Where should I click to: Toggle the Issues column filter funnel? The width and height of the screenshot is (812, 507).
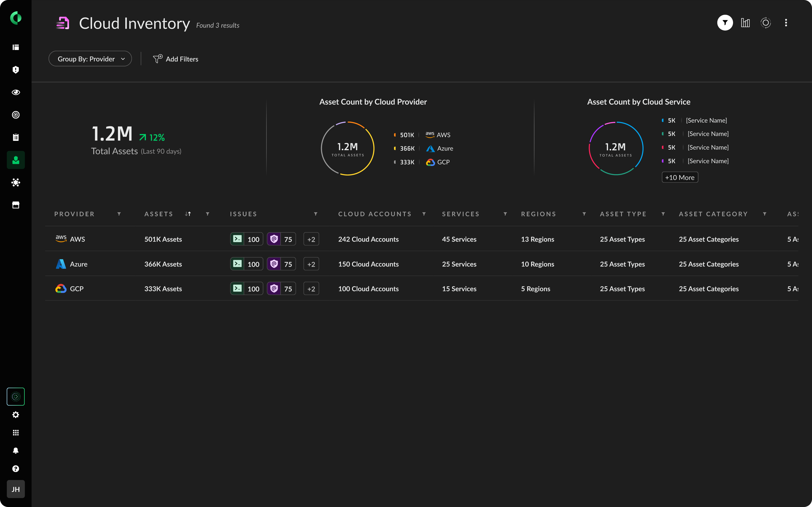[x=315, y=214]
